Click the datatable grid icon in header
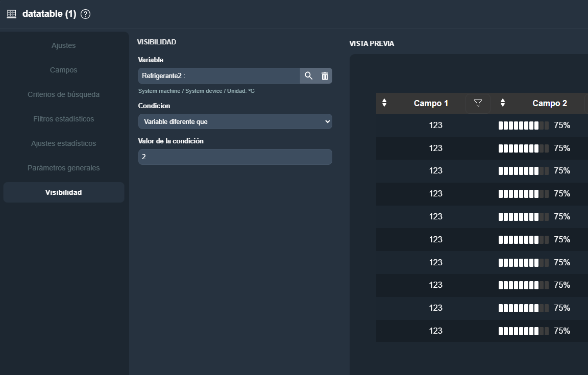 11,14
